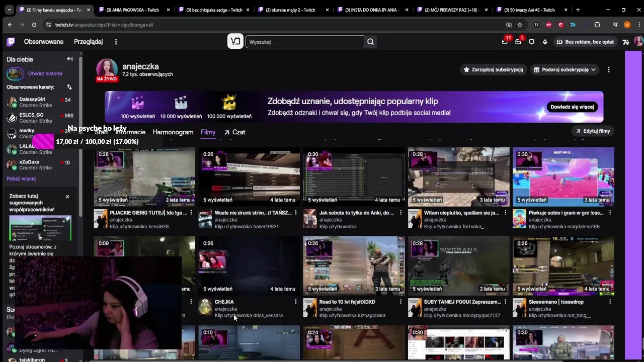Open xZaGaxx channel in the sidebar

pyautogui.click(x=40, y=165)
